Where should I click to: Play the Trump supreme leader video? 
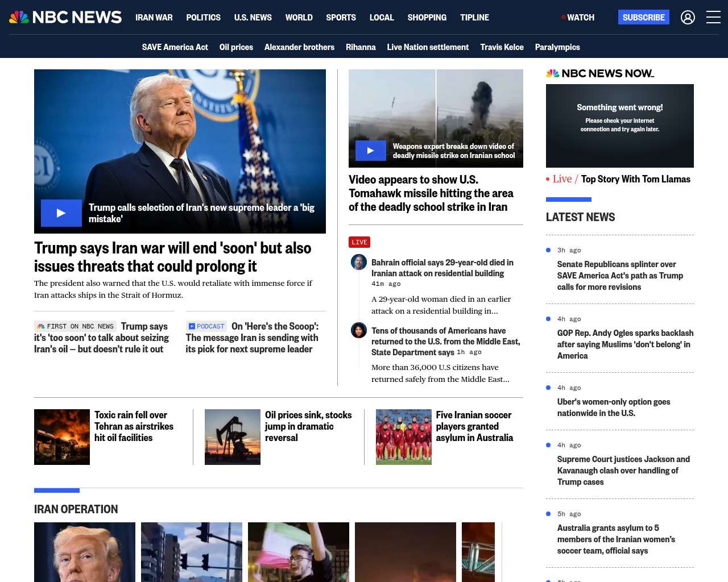coord(61,213)
